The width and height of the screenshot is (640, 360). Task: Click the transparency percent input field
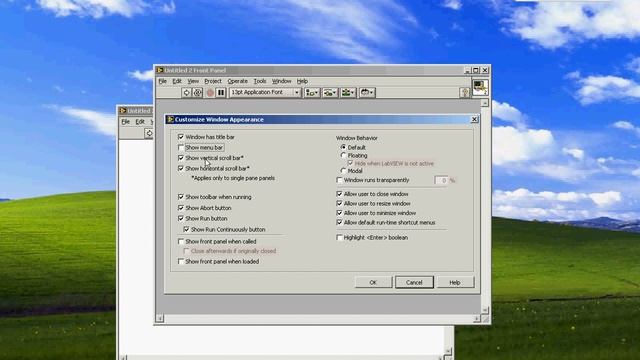coord(441,180)
